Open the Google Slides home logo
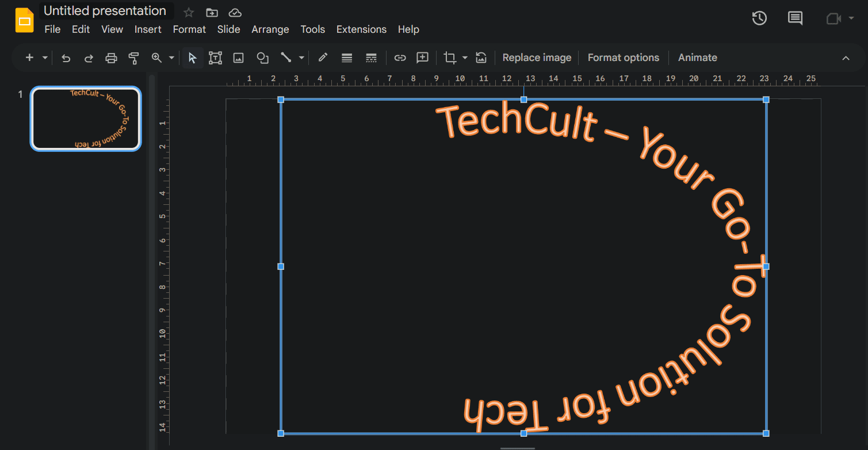 (25, 20)
